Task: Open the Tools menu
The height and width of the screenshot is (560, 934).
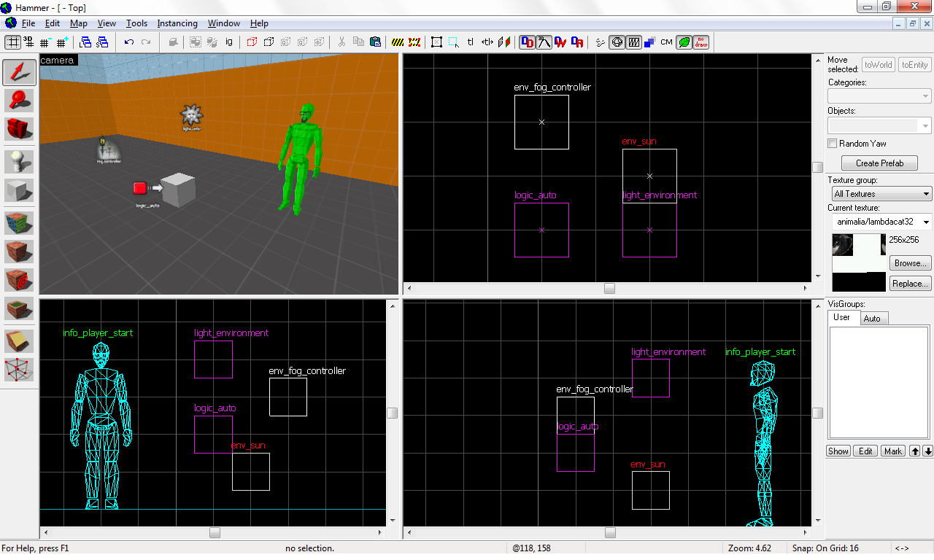Action: [136, 23]
